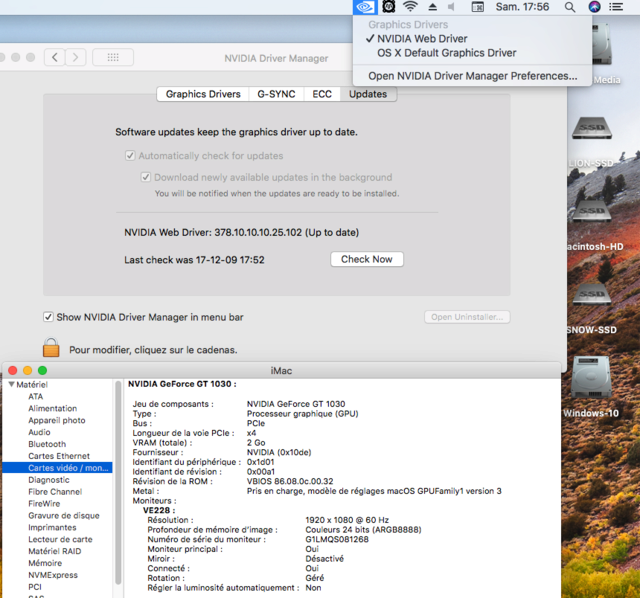Select ATA in hardware list
640x598 pixels.
tap(36, 396)
